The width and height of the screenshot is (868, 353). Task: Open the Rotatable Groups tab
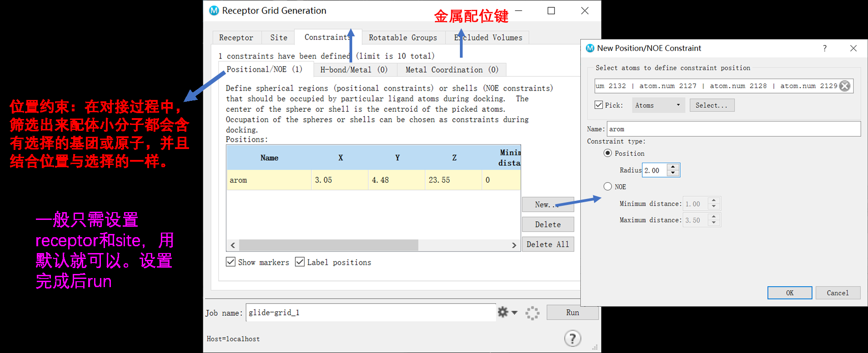(x=403, y=37)
